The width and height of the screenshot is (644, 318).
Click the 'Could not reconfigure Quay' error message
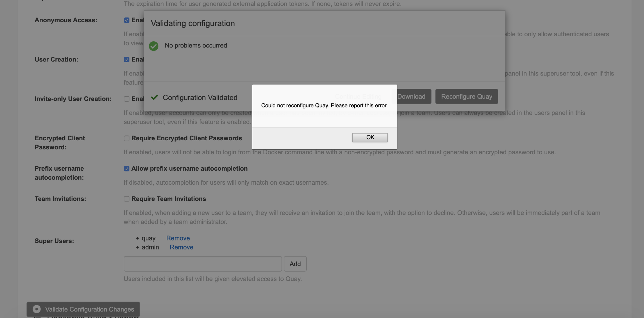click(324, 106)
